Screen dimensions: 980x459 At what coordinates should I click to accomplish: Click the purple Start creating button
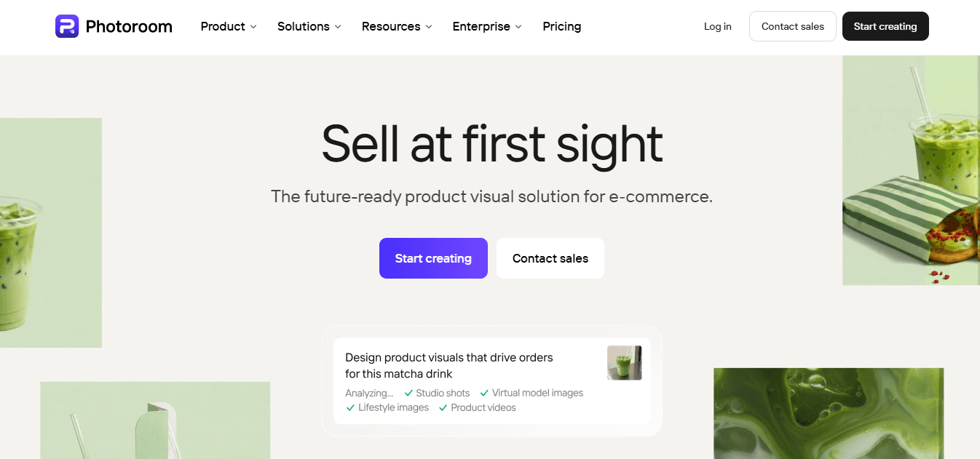click(433, 258)
